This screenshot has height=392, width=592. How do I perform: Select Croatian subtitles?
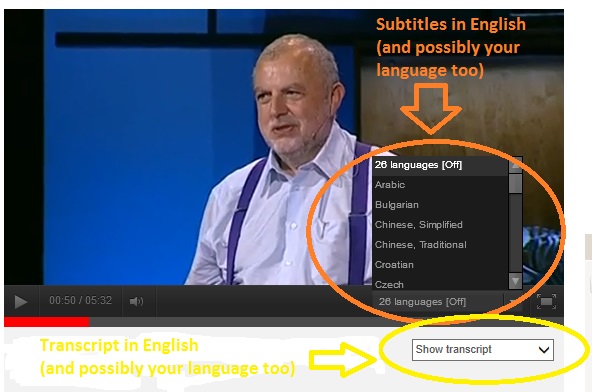[x=440, y=265]
